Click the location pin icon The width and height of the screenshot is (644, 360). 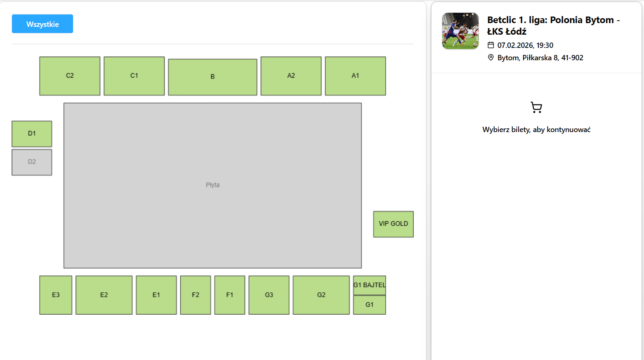491,57
